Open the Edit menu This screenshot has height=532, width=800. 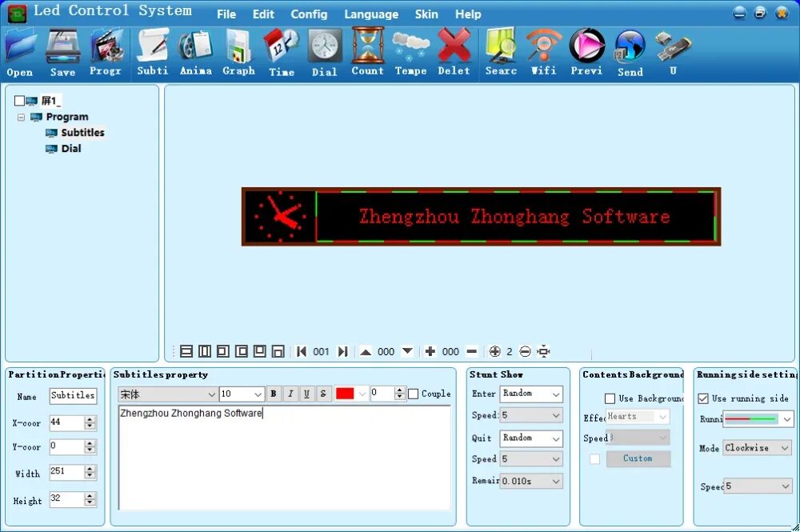263,14
